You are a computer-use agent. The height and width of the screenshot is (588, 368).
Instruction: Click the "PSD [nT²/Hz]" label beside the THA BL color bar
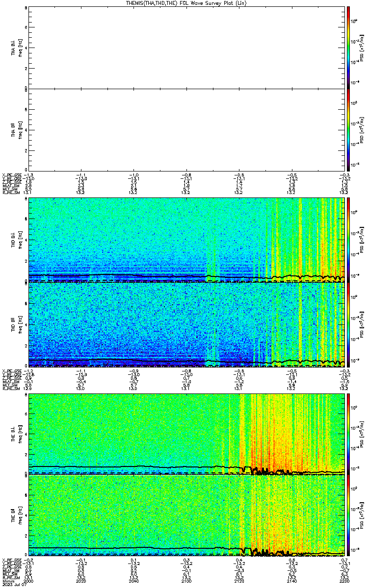click(x=362, y=48)
